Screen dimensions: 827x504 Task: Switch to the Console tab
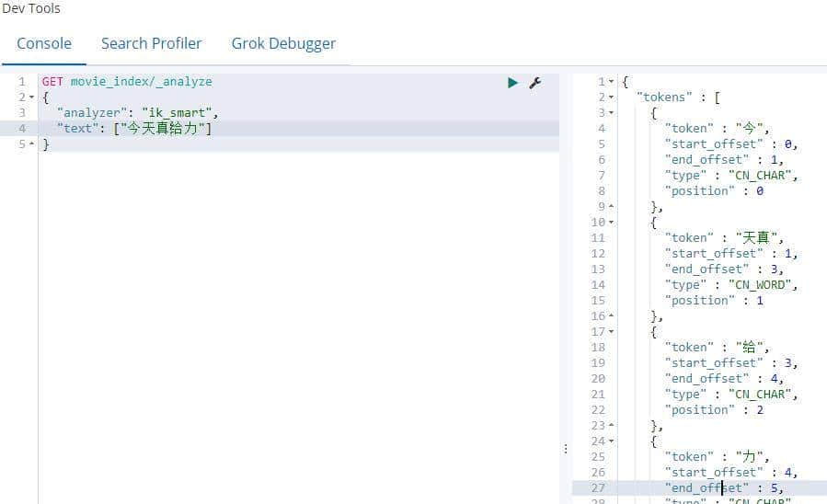(x=44, y=43)
